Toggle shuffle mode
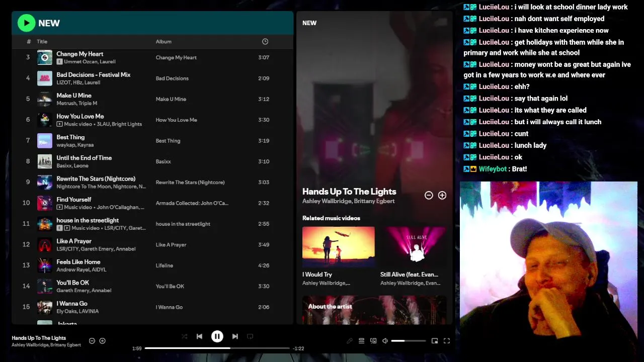The height and width of the screenshot is (362, 644). [184, 336]
